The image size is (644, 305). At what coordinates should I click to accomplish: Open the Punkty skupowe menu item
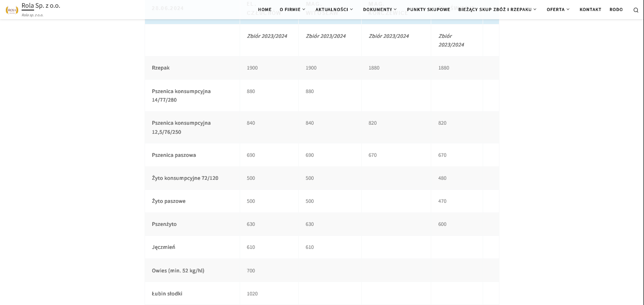(x=428, y=10)
